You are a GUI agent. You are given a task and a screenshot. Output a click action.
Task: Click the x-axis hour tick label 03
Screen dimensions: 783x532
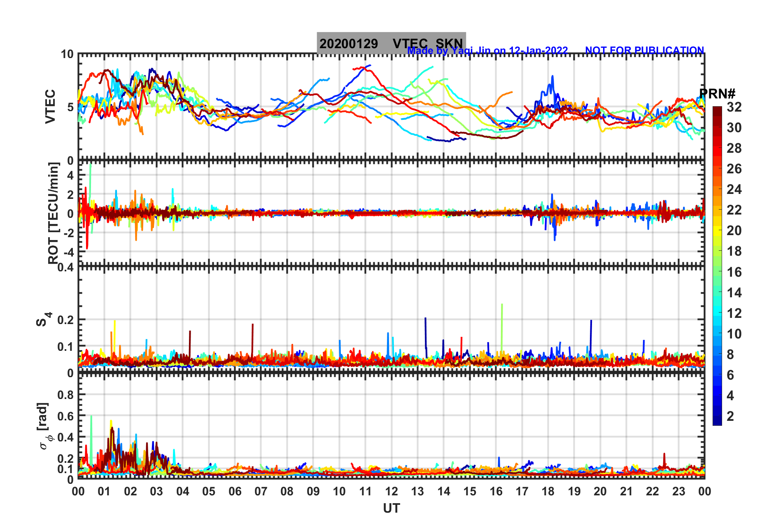[x=156, y=492]
